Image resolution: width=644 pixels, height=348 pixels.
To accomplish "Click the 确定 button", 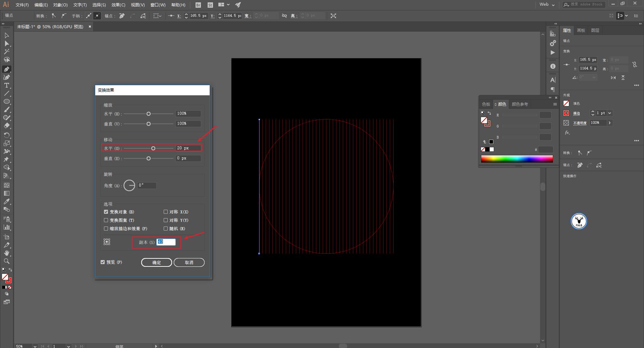I will [x=156, y=262].
